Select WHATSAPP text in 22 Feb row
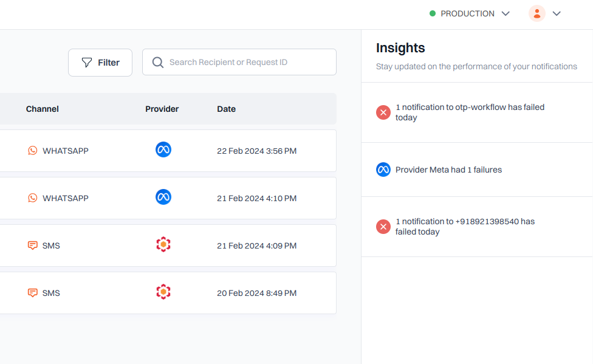Screen dimensions: 593x364 66,151
